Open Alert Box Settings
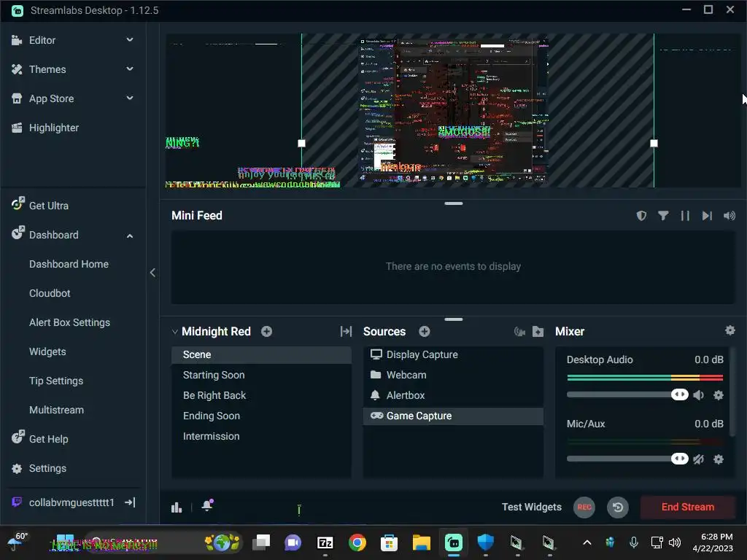The image size is (747, 560). [69, 322]
